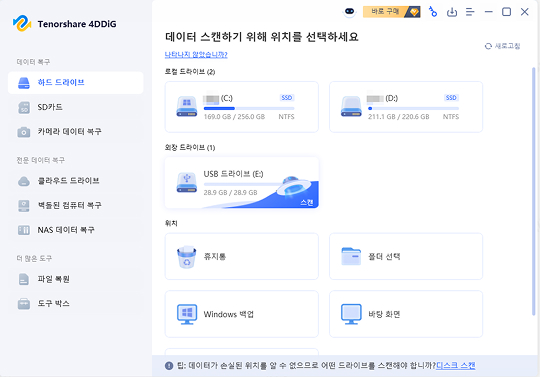Click 211.1 GB / 220.6 GB text
540x377 pixels.
pos(399,117)
